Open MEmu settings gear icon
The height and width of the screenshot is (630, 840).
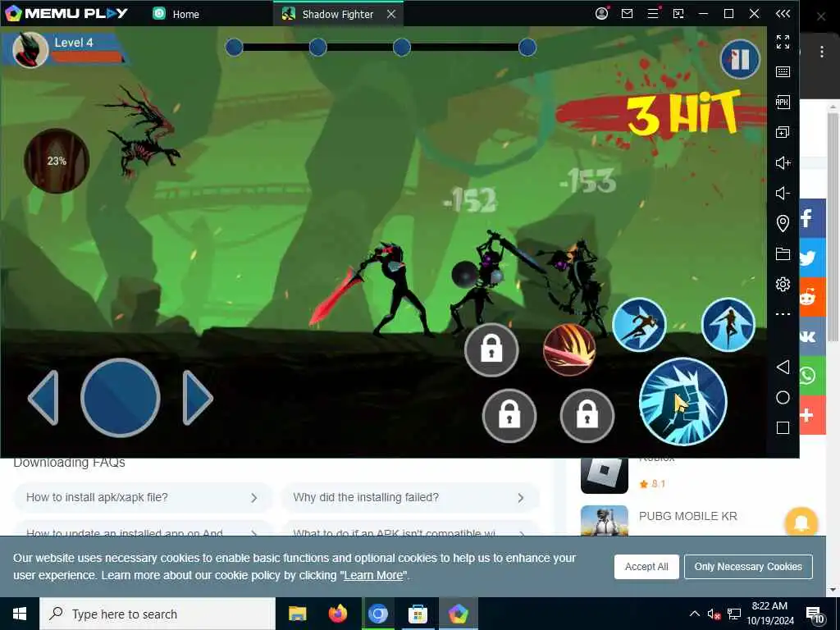pyautogui.click(x=783, y=284)
